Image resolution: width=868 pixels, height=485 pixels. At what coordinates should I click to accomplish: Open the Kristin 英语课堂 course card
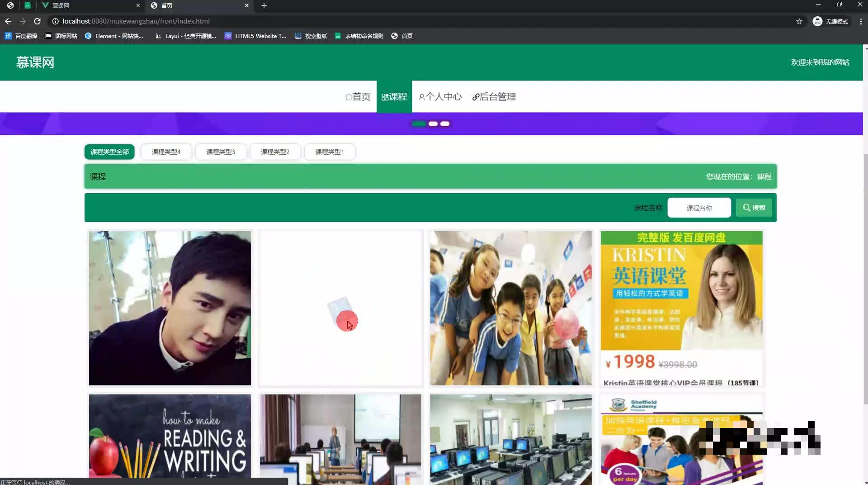681,308
